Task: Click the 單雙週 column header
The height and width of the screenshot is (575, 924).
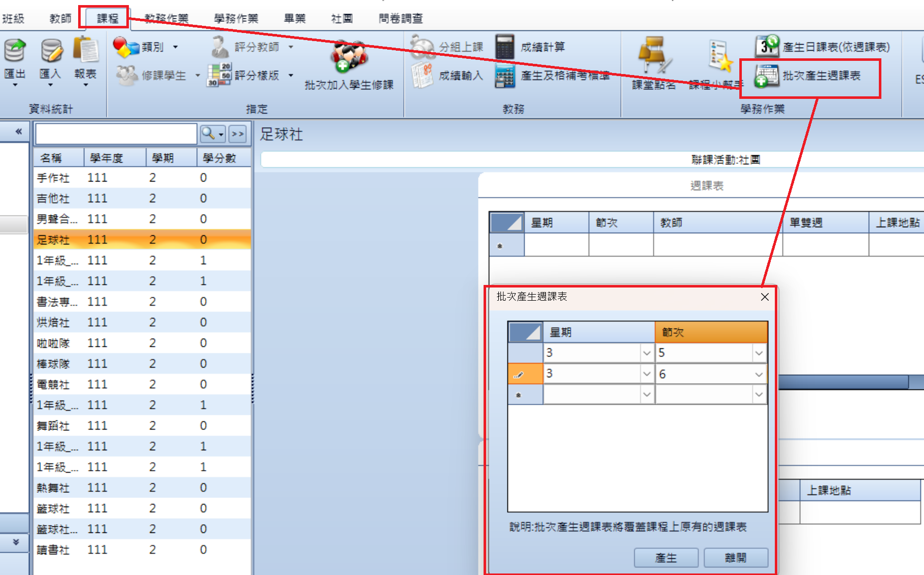Action: tap(826, 223)
